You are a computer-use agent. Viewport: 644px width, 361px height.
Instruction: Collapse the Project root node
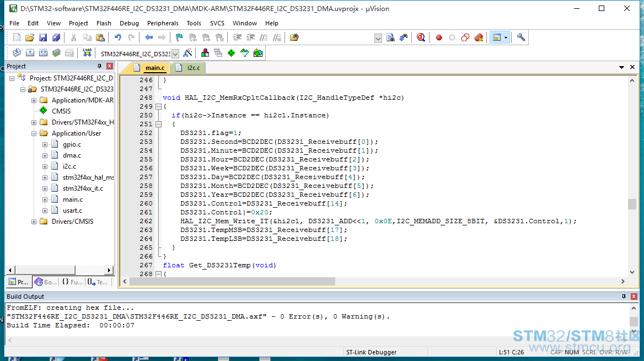pos(12,78)
